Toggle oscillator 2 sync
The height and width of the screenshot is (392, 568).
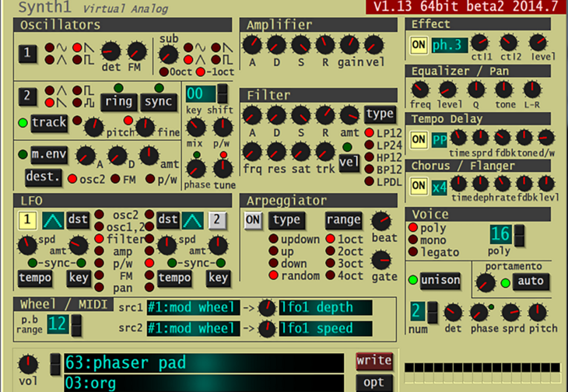[x=159, y=102]
